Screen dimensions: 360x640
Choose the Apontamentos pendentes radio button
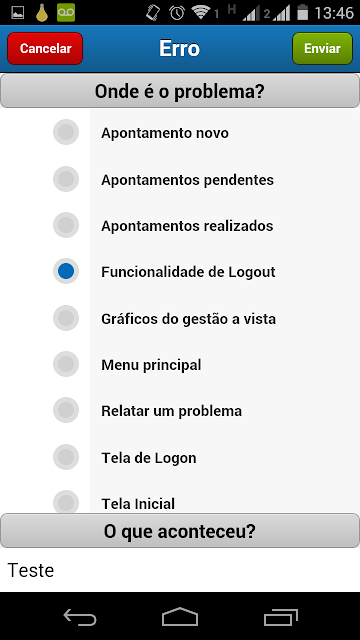click(x=66, y=179)
